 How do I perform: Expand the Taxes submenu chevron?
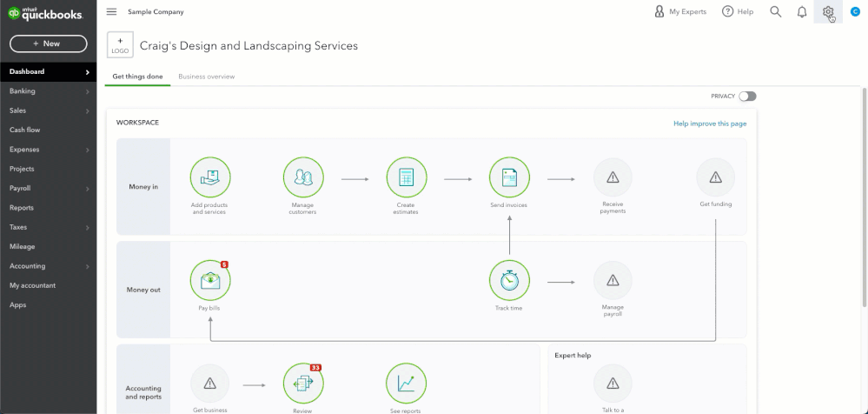(x=88, y=227)
